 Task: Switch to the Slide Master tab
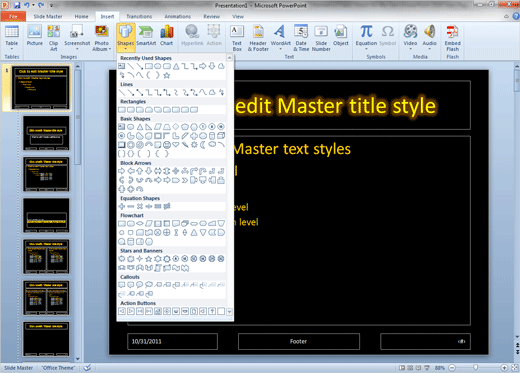48,16
